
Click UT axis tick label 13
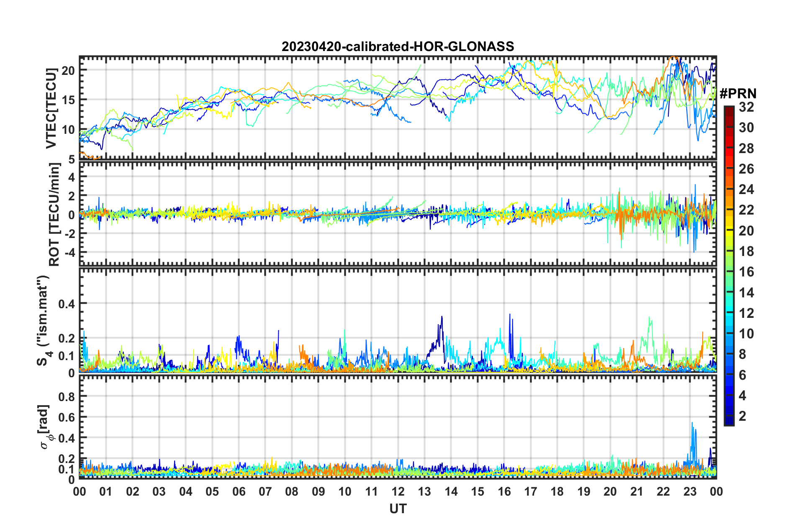424,491
